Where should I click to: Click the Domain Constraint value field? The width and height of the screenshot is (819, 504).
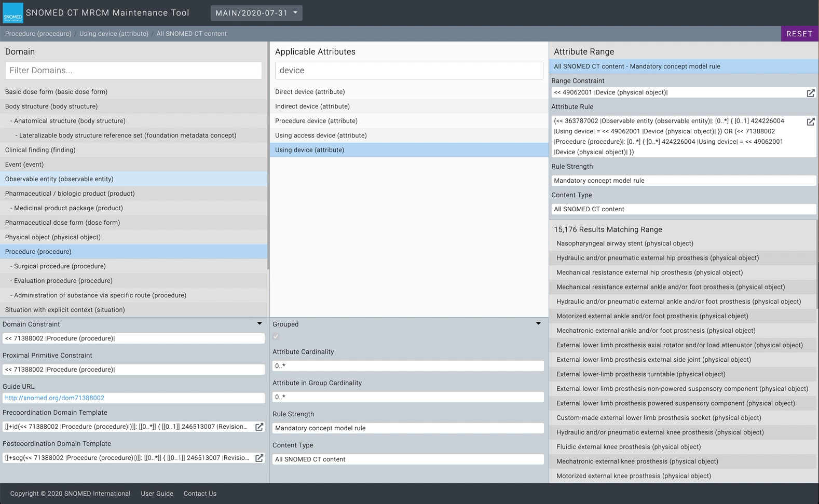pyautogui.click(x=133, y=338)
